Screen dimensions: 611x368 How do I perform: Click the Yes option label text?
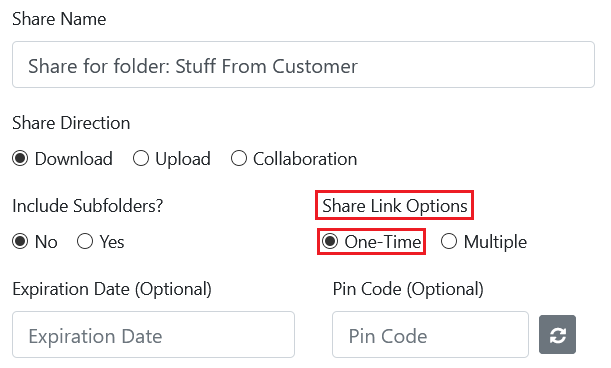tap(112, 242)
